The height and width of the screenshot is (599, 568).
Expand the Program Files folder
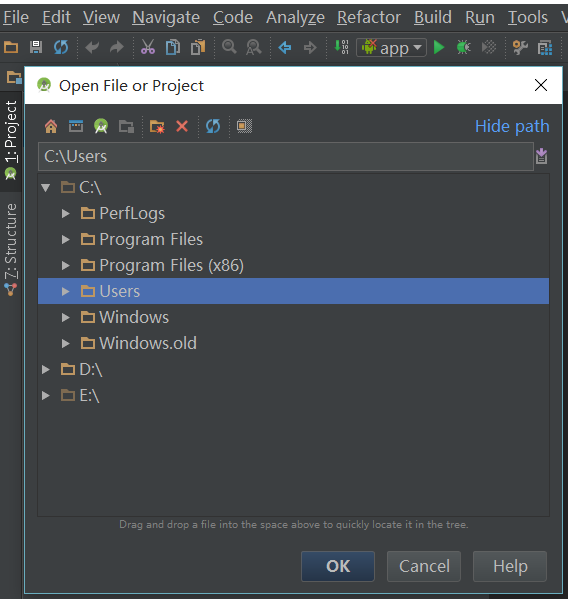click(x=66, y=240)
